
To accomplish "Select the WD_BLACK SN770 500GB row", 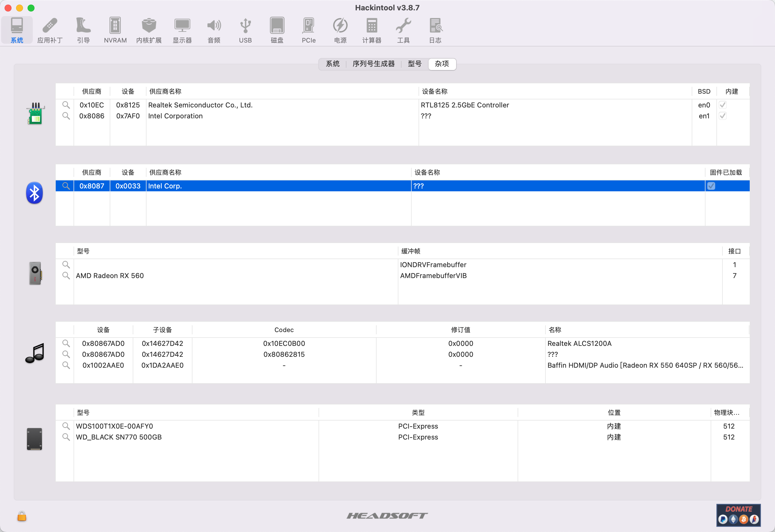I will pyautogui.click(x=119, y=437).
